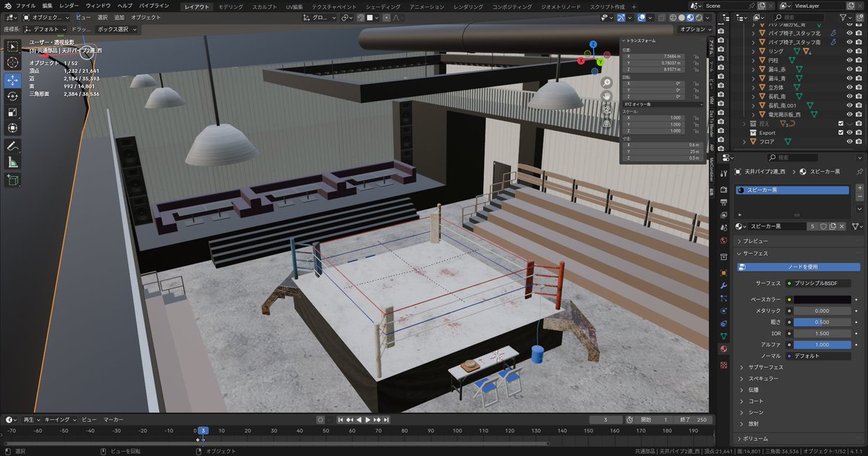Disable render camera for 漏斗_赤

(859, 69)
